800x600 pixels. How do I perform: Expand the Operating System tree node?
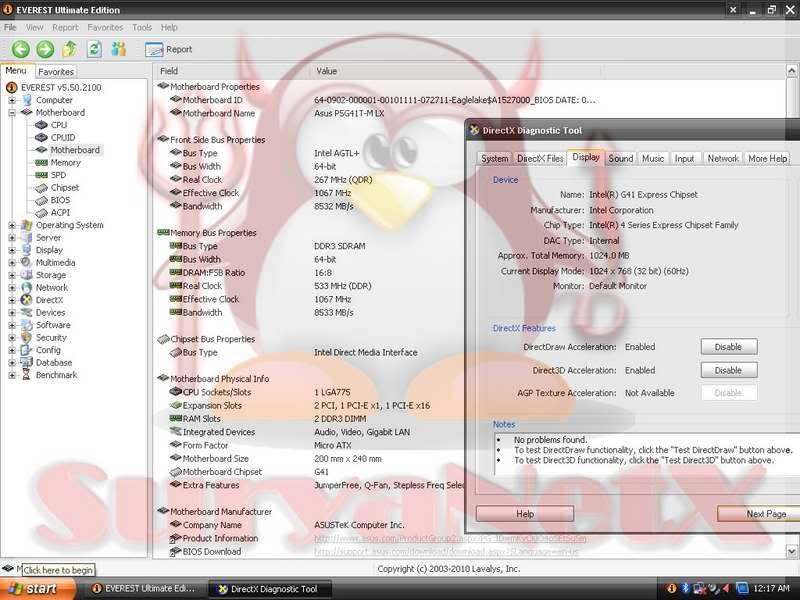[12, 225]
